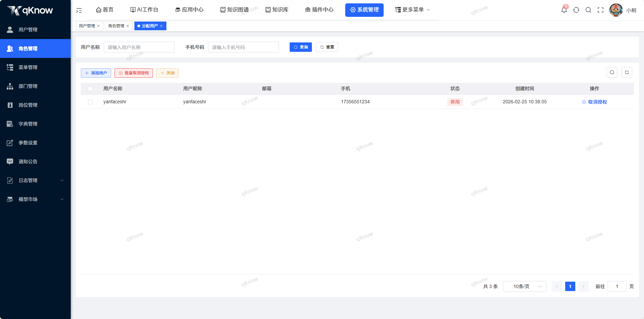
Task: Close the 分配用户 tab
Action: (x=161, y=26)
